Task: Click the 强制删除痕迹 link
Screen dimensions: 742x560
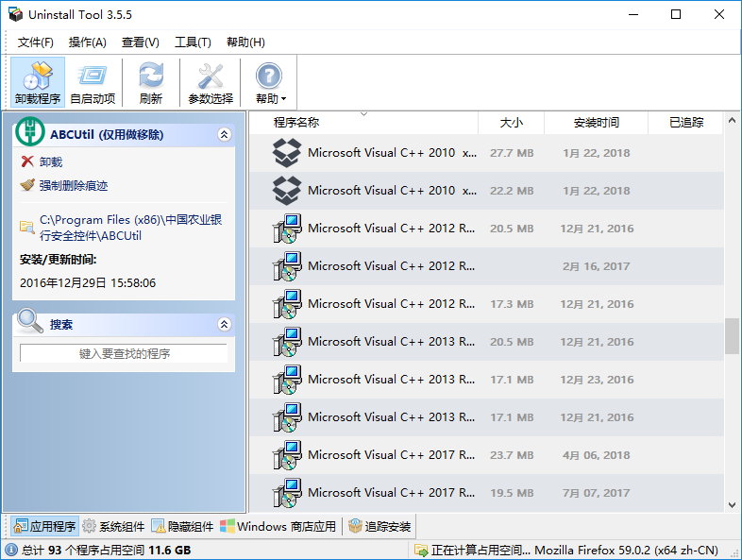Action: [74, 185]
